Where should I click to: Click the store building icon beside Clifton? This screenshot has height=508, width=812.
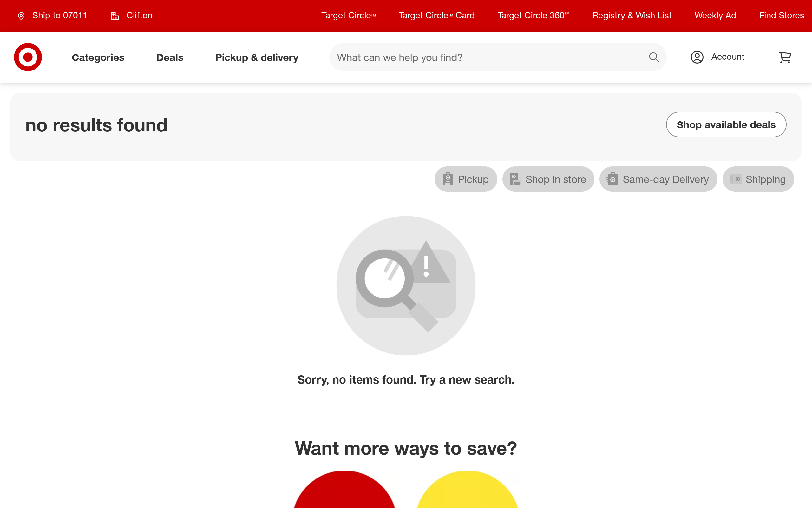click(x=115, y=16)
